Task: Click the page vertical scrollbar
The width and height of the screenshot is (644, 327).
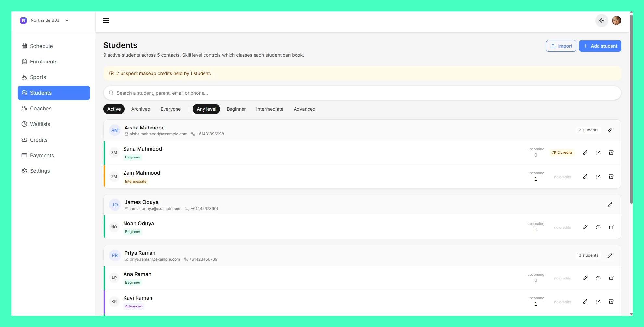Action: click(631, 109)
